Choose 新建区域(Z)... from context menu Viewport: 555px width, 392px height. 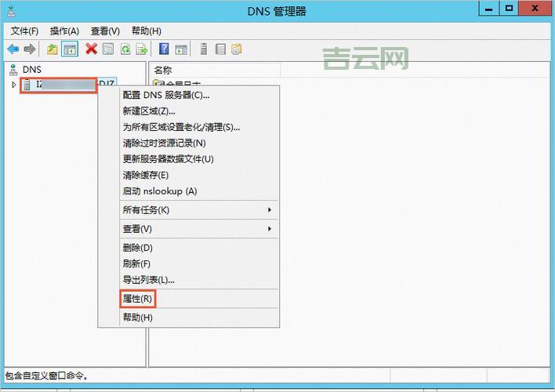tap(199, 111)
